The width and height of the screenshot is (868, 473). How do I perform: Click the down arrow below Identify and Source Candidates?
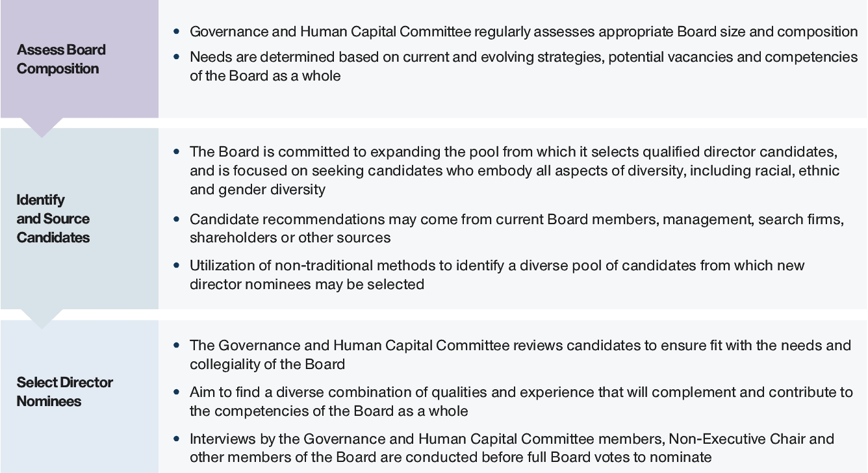42,318
